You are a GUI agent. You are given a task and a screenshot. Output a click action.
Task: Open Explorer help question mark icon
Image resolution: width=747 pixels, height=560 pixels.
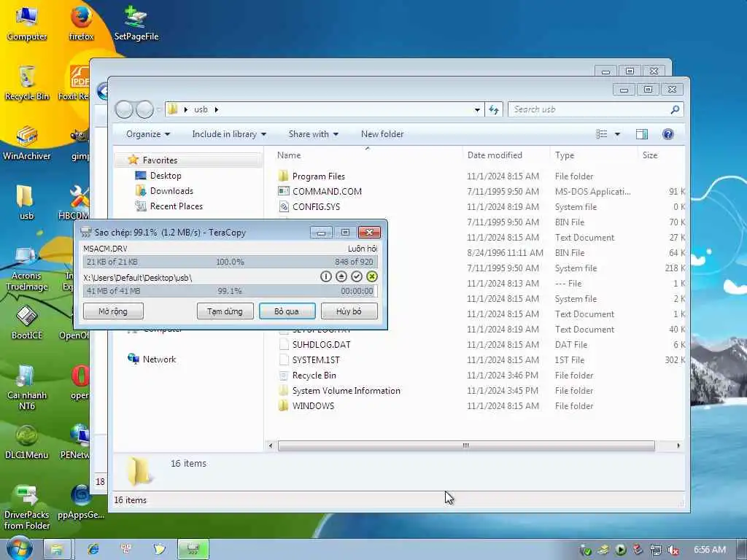(668, 134)
